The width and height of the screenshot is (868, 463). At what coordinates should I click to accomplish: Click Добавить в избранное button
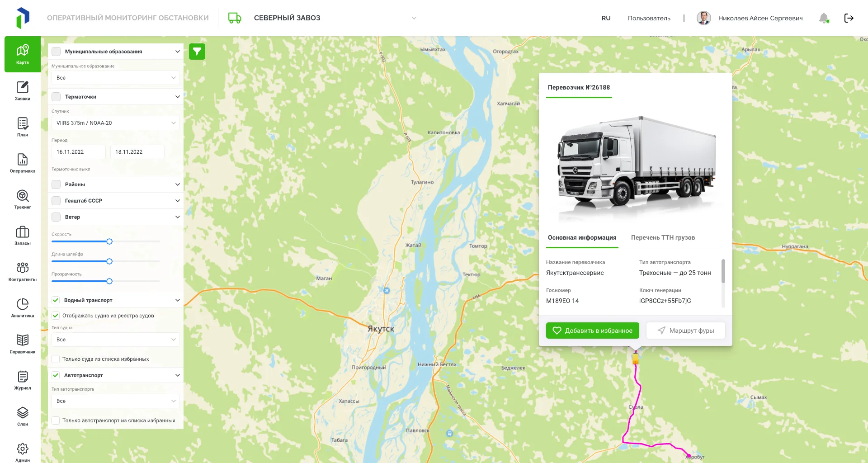[x=593, y=331]
